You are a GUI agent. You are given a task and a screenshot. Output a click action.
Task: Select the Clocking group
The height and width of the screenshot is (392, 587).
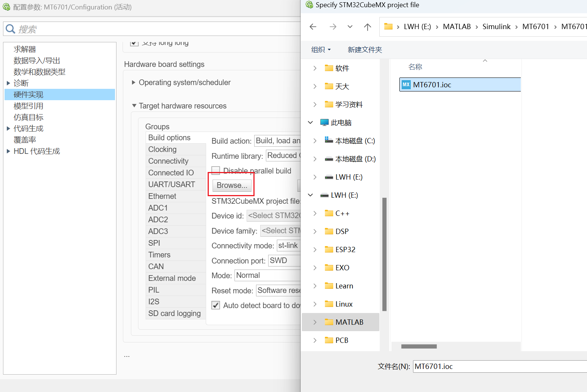click(x=176, y=149)
